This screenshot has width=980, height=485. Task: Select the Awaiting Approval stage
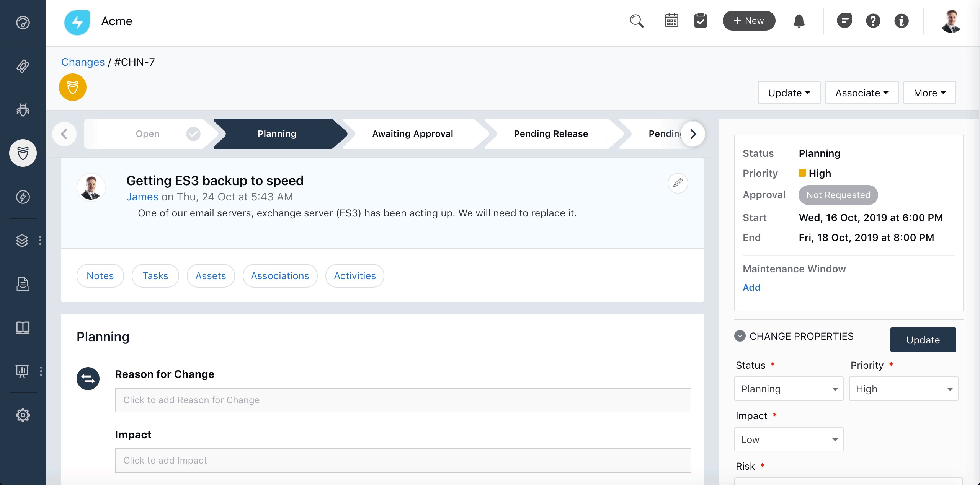(412, 134)
